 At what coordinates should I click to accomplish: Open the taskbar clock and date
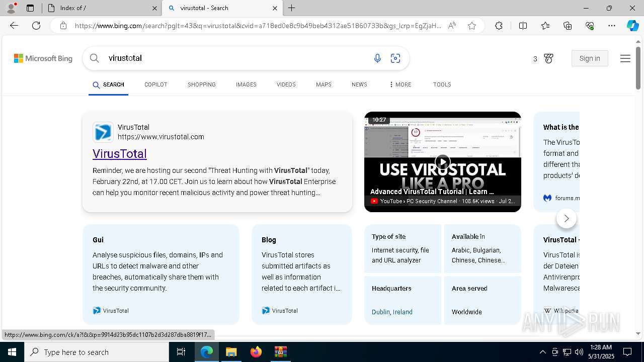(601, 352)
